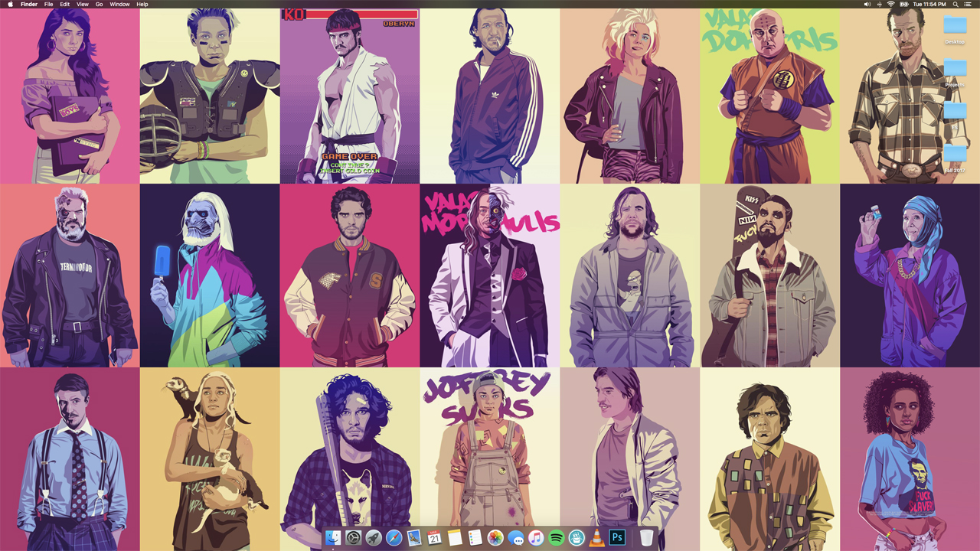Open the teal circular app icon beside Spotify
Image resolution: width=980 pixels, height=551 pixels.
click(x=577, y=538)
